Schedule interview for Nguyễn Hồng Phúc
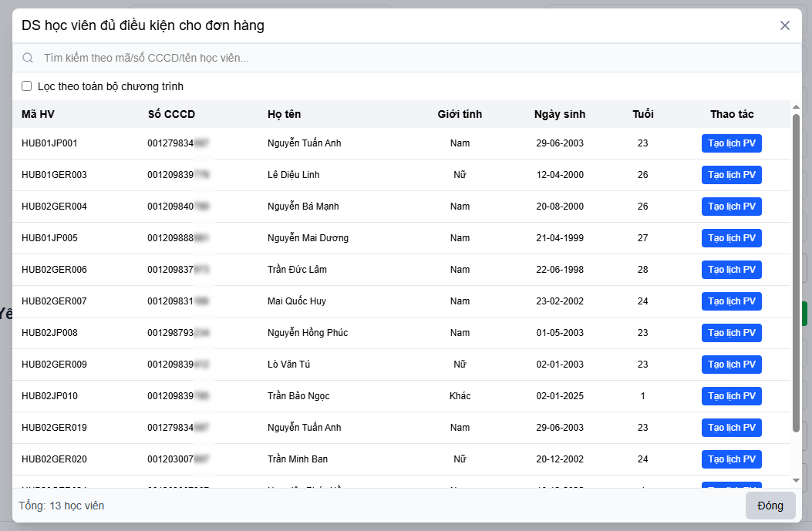Image resolution: width=812 pixels, height=531 pixels. 731,333
